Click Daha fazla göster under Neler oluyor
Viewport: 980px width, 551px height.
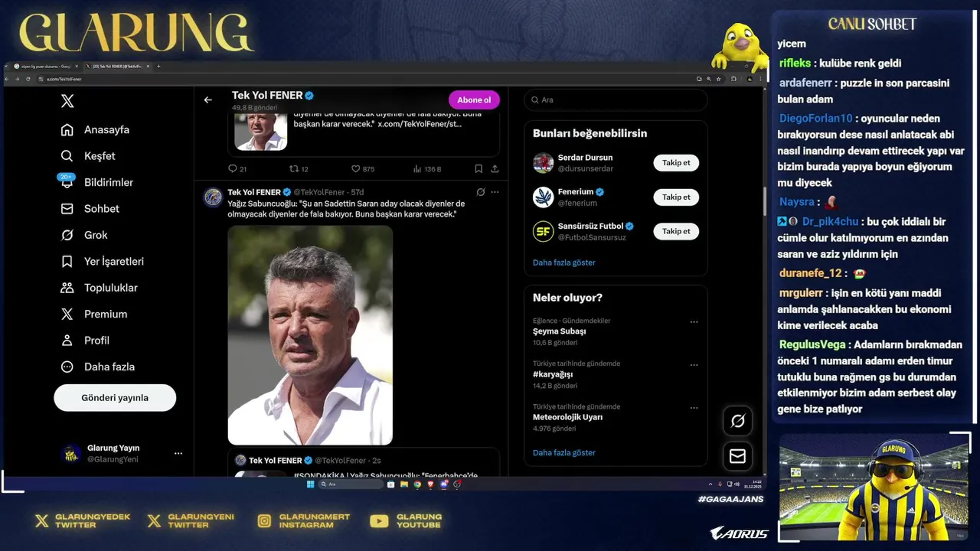point(564,453)
